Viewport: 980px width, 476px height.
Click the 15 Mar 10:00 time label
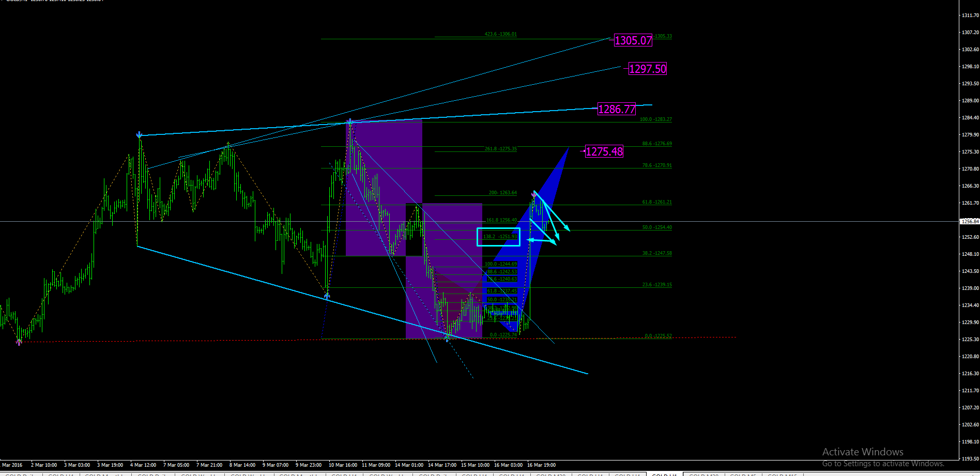[x=476, y=465]
